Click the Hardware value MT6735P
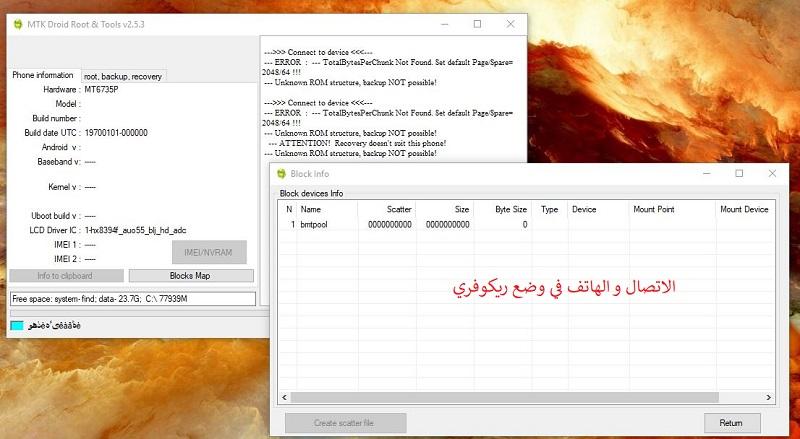Screen dimensions: 800x439 [102, 89]
